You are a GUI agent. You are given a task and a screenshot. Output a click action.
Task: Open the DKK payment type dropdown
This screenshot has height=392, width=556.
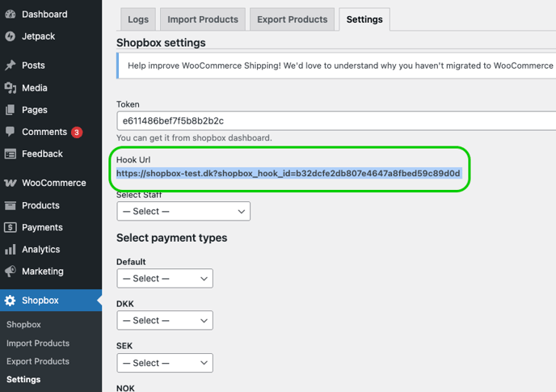click(x=164, y=320)
